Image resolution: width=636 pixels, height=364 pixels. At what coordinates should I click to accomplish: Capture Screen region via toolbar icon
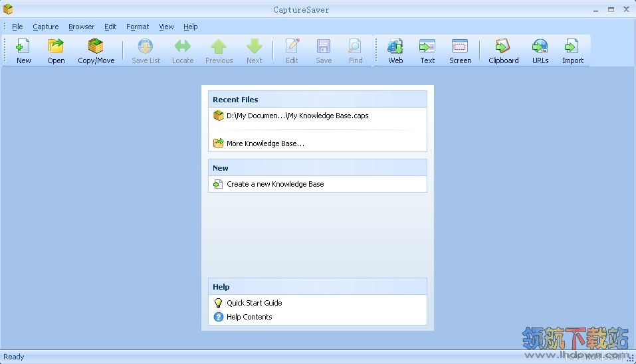point(460,50)
